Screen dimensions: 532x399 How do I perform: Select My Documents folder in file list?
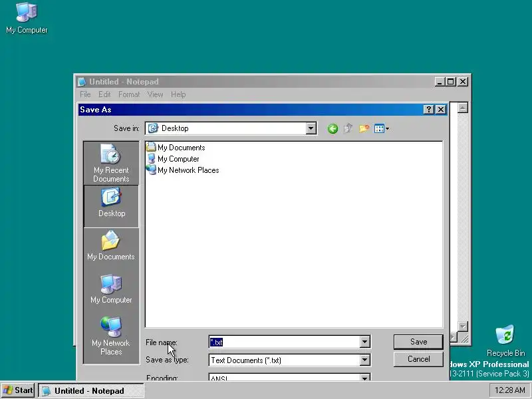(176, 148)
